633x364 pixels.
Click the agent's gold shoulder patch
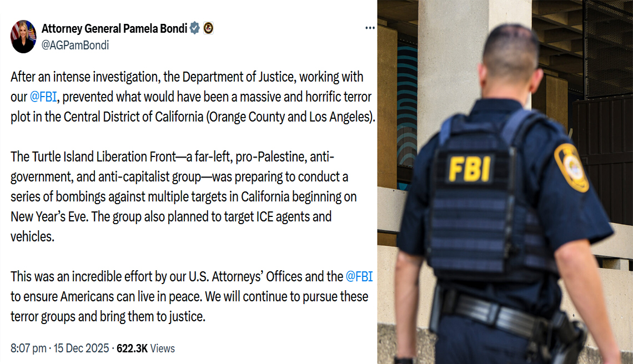pos(571,166)
